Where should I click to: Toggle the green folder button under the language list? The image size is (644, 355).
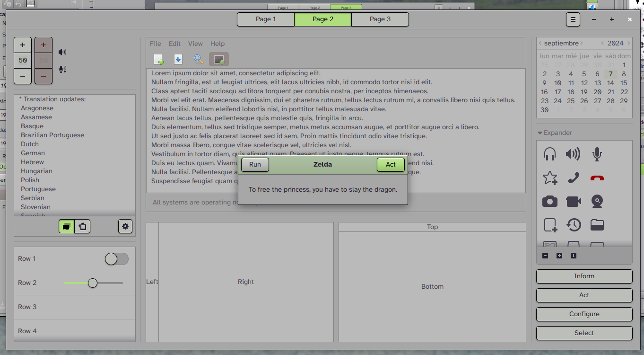coord(67,226)
